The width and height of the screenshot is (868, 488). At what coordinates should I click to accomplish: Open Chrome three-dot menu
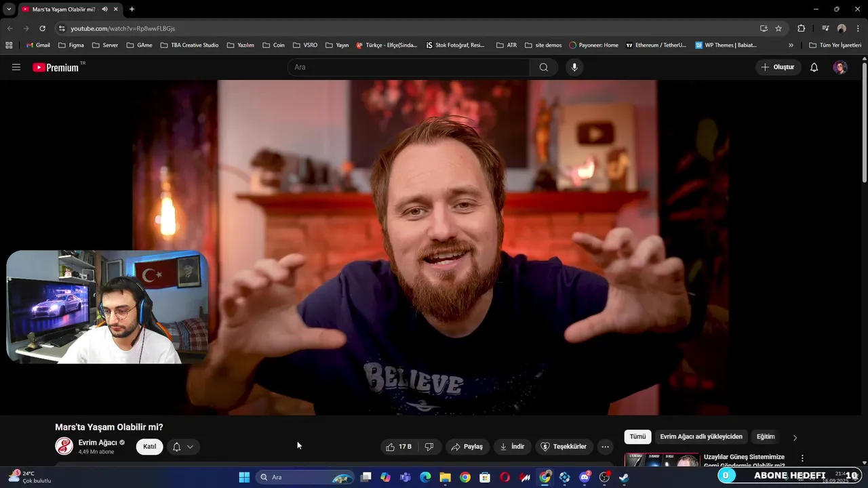coord(857,28)
